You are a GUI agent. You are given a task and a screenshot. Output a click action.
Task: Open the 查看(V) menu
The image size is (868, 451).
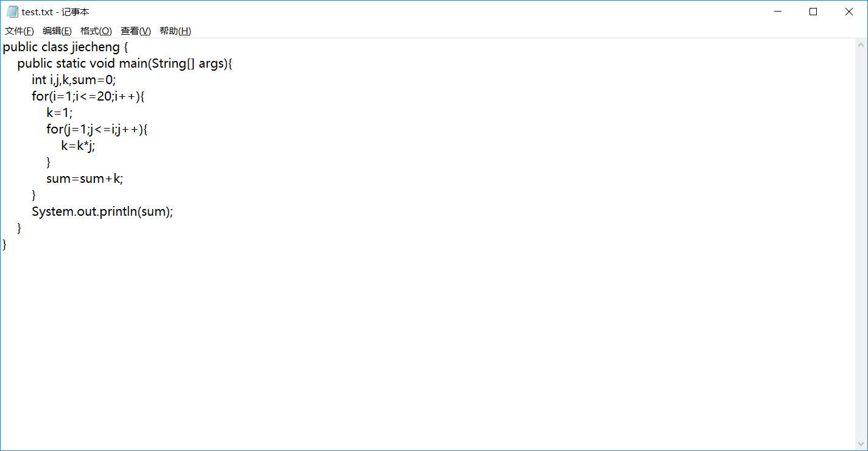click(136, 31)
